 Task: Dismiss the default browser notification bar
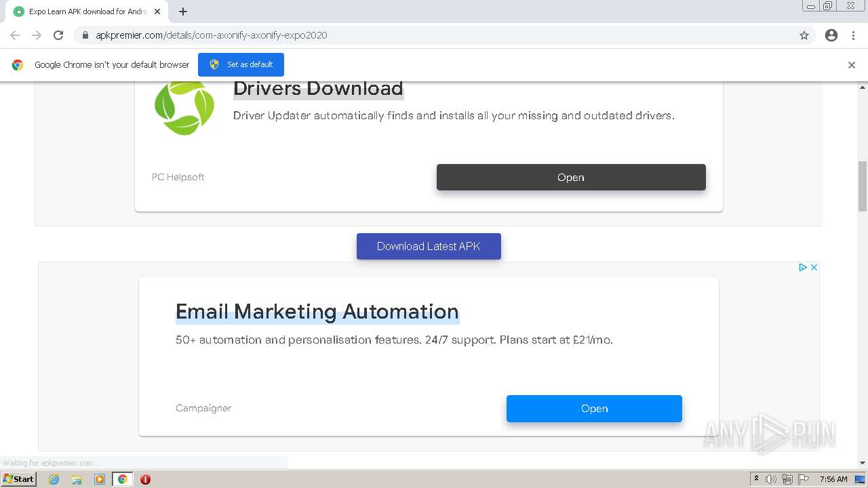pyautogui.click(x=852, y=65)
